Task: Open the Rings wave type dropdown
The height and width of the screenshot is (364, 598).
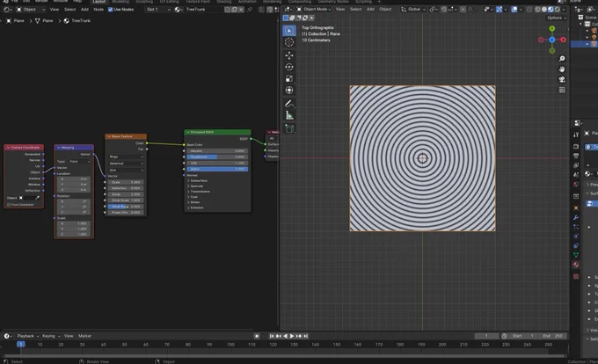Action: tap(127, 157)
